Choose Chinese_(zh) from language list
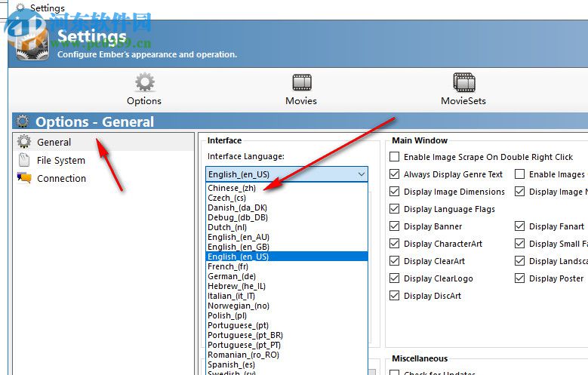Image resolution: width=588 pixels, height=375 pixels. point(287,188)
